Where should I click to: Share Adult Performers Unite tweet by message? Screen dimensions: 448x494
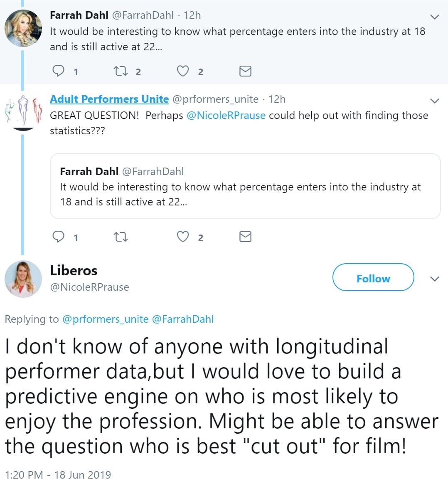point(245,237)
